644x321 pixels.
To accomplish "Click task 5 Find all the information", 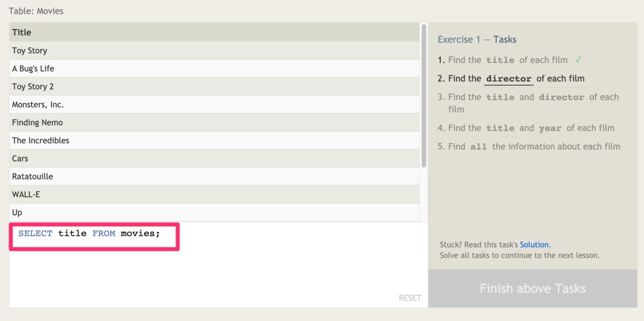I will click(x=534, y=146).
